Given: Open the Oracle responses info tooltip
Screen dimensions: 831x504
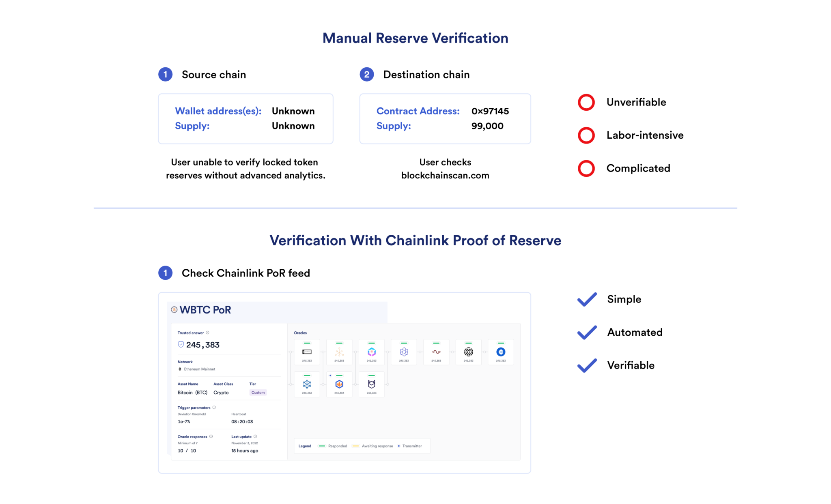Looking at the screenshot, I should pyautogui.click(x=211, y=437).
